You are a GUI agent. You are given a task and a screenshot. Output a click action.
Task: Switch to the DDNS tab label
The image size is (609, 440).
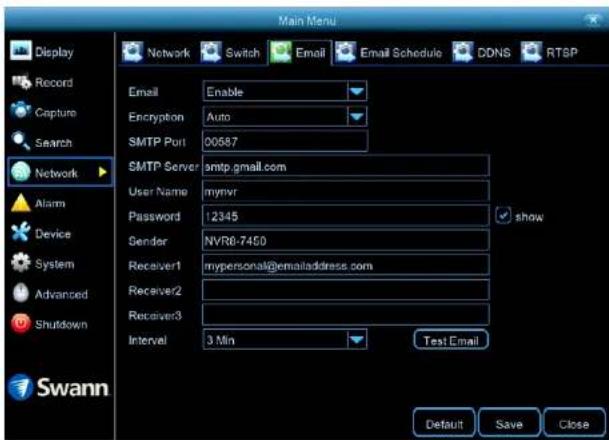494,53
